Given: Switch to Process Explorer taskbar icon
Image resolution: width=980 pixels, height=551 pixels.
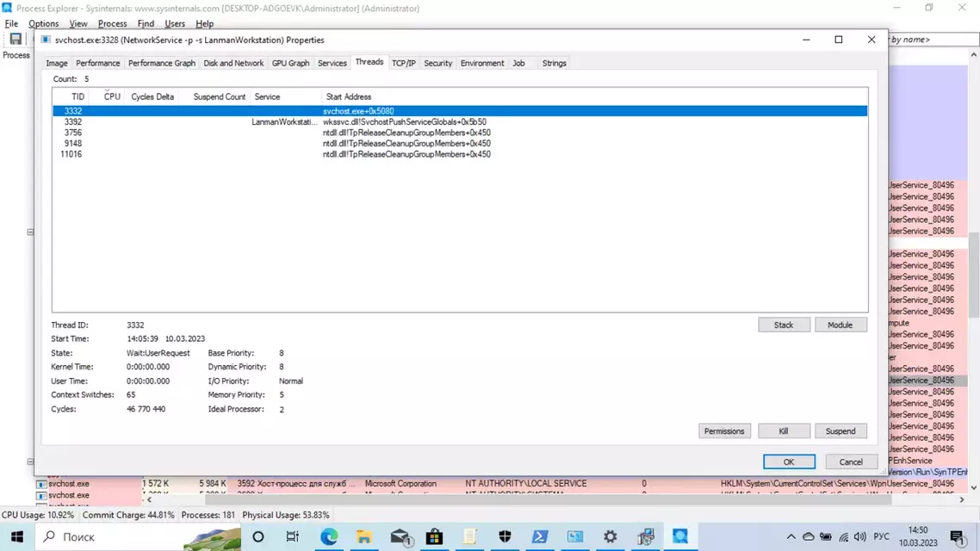Looking at the screenshot, I should [x=680, y=536].
